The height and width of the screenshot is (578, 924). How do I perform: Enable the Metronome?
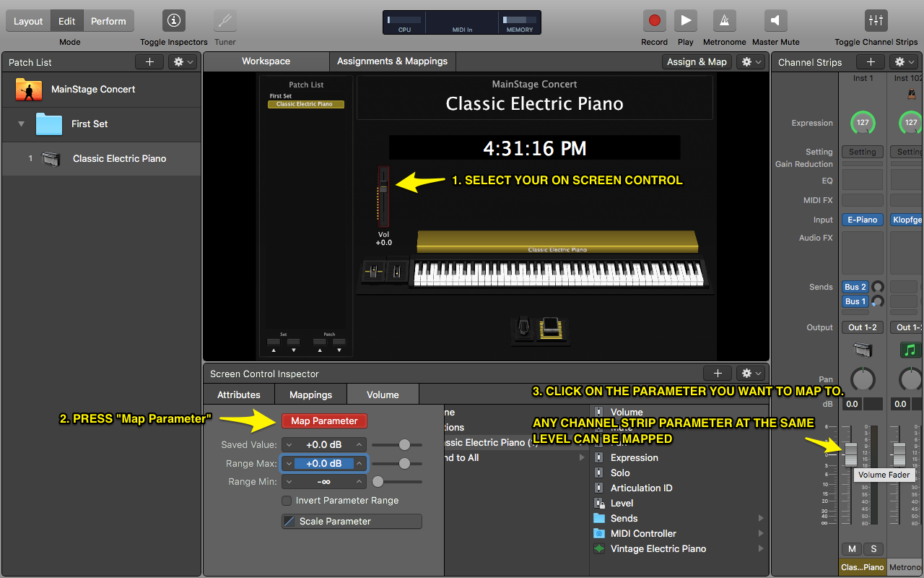(x=724, y=21)
